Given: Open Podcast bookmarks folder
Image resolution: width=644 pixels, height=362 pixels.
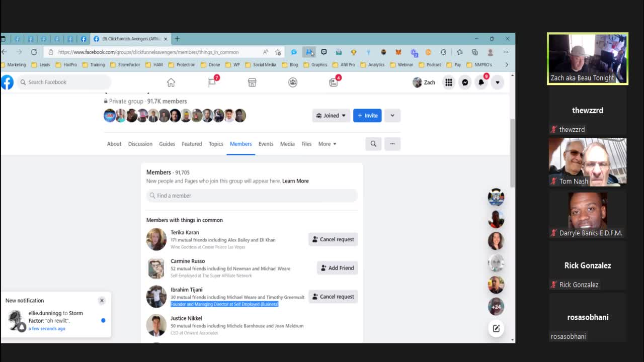Looking at the screenshot, I should (430, 65).
